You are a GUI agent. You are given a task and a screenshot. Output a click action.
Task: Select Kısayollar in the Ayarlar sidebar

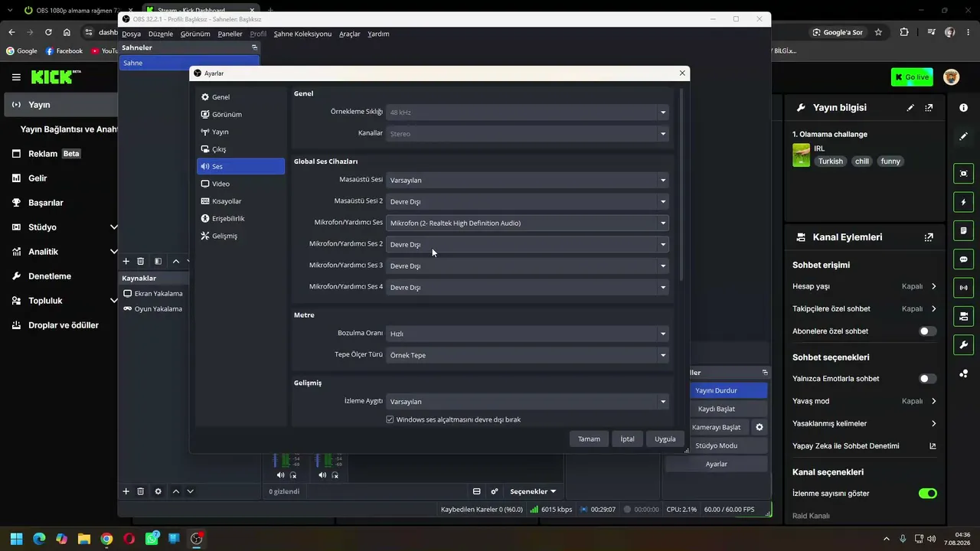240,201
